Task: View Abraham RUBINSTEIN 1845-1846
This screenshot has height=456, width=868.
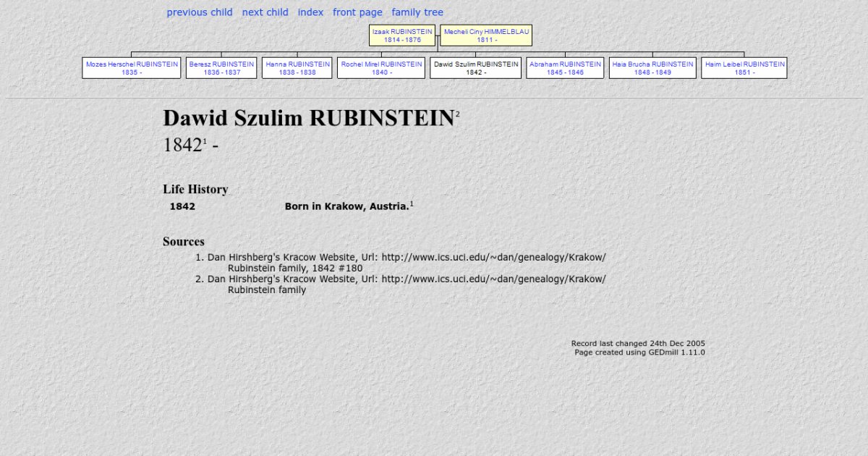Action: point(565,68)
